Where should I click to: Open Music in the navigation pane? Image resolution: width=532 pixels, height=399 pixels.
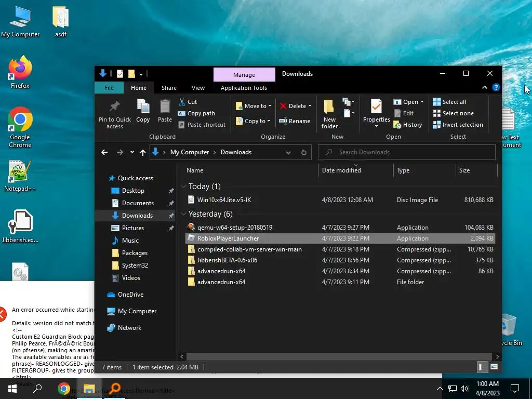pos(130,240)
